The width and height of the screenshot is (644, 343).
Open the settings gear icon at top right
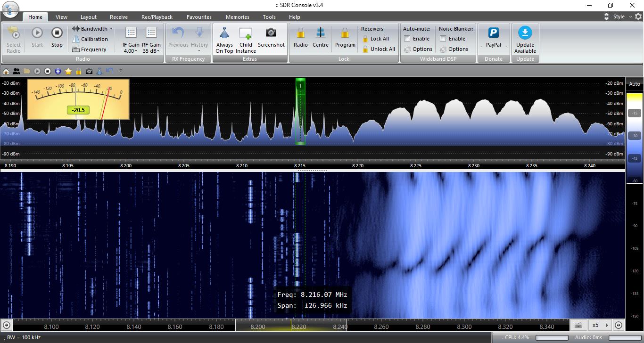pyautogui.click(x=638, y=16)
